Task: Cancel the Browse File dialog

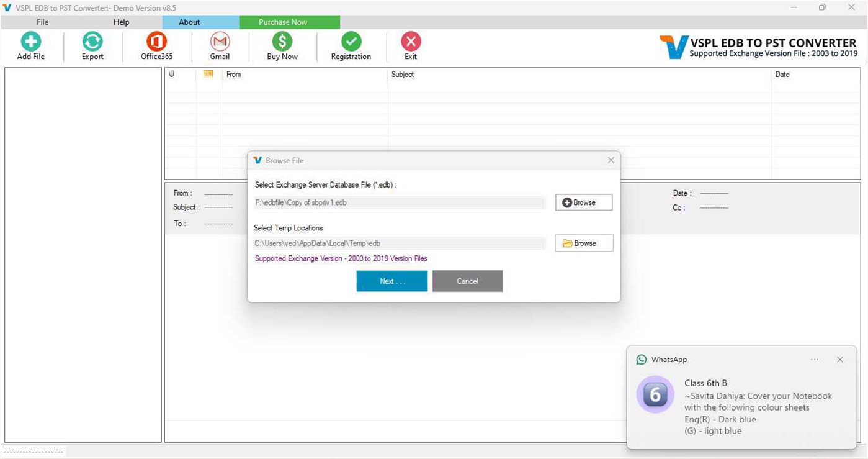Action: 467,281
